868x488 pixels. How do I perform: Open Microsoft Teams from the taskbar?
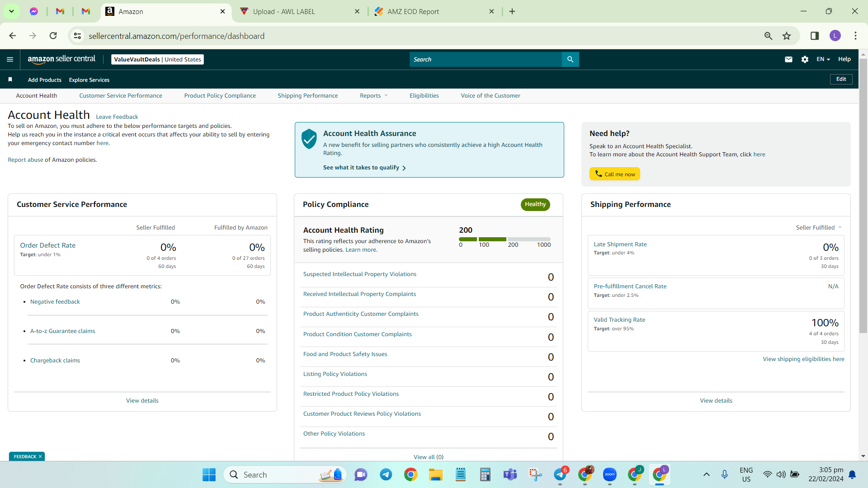[510, 474]
